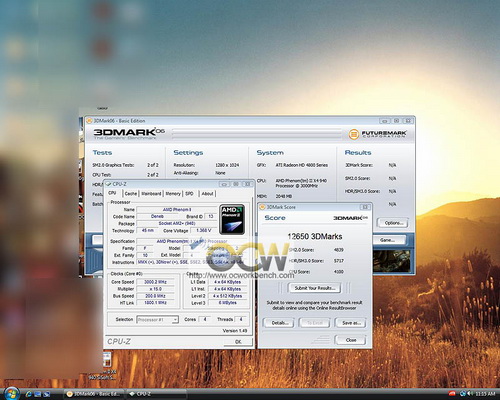The image size is (500, 400).
Task: Click the L1 Data cache value
Action: tap(228, 282)
